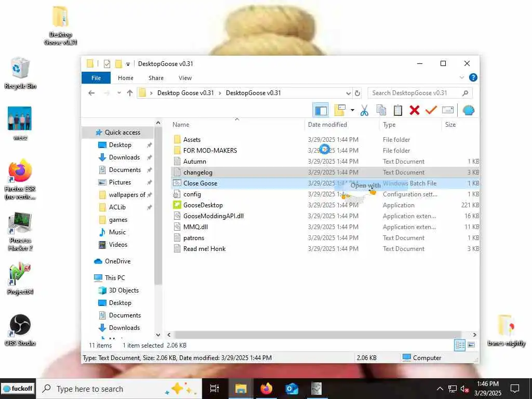Click the Cut scissors icon
532x399 pixels.
(x=364, y=110)
